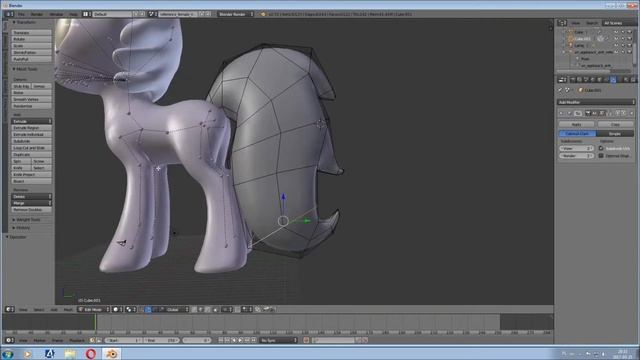Click the Render subdivisions value field
This screenshot has width=640, height=360.
[x=576, y=156]
